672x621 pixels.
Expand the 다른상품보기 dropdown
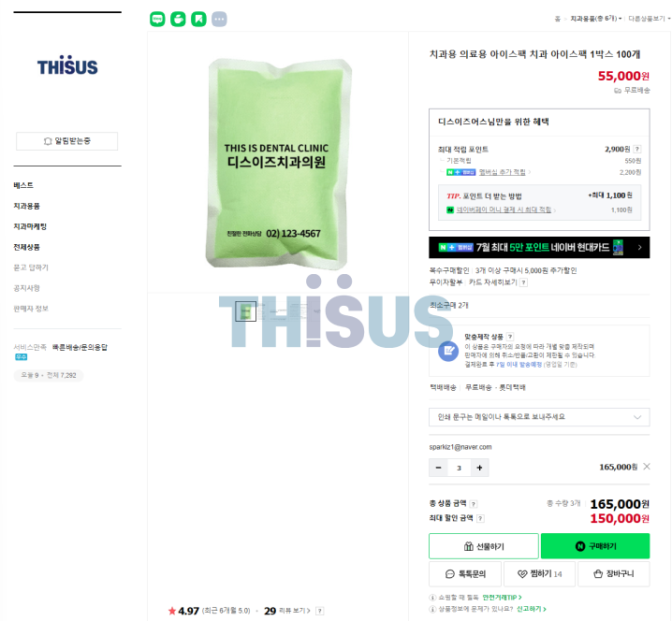point(649,19)
